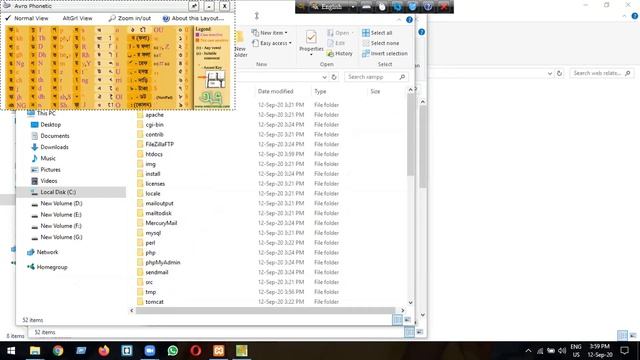Refresh the xampp folder address bar
Viewport: 640px width, 360px height.
(x=334, y=77)
